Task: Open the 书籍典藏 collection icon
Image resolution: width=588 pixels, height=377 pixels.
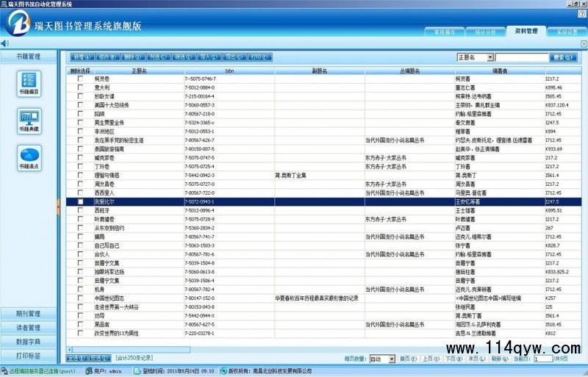Action: point(29,120)
